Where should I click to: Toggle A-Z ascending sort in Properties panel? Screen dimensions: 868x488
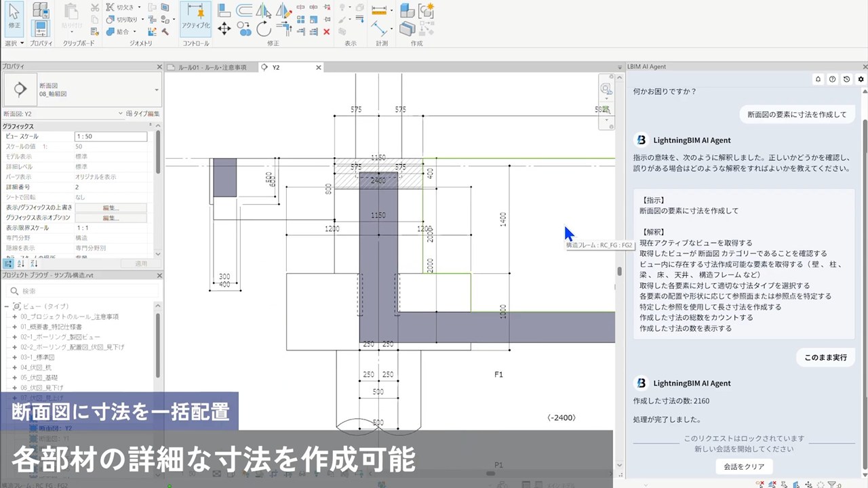pyautogui.click(x=21, y=263)
